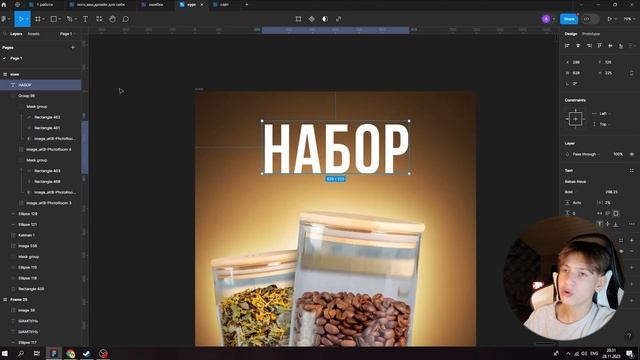Switch to the Layers tab
This screenshot has width=640, height=360.
pyautogui.click(x=16, y=34)
